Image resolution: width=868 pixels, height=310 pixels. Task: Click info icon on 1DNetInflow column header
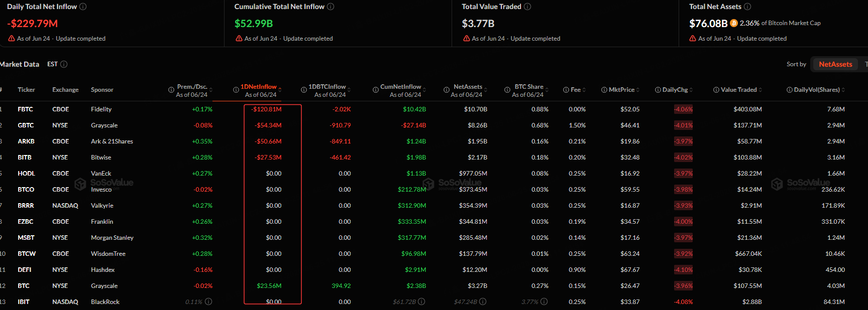[x=236, y=90]
